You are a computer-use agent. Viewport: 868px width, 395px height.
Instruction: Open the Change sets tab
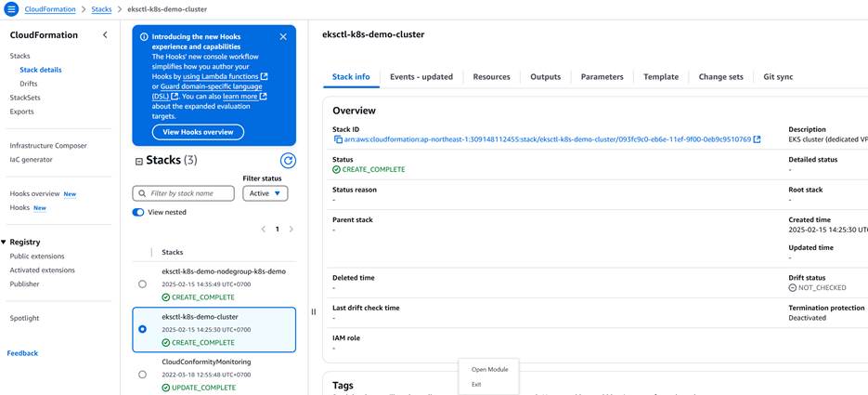720,77
